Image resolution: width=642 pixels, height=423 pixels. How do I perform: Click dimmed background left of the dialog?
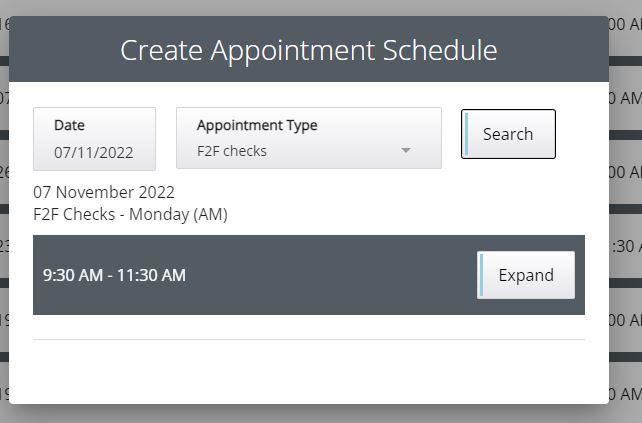tap(4, 220)
